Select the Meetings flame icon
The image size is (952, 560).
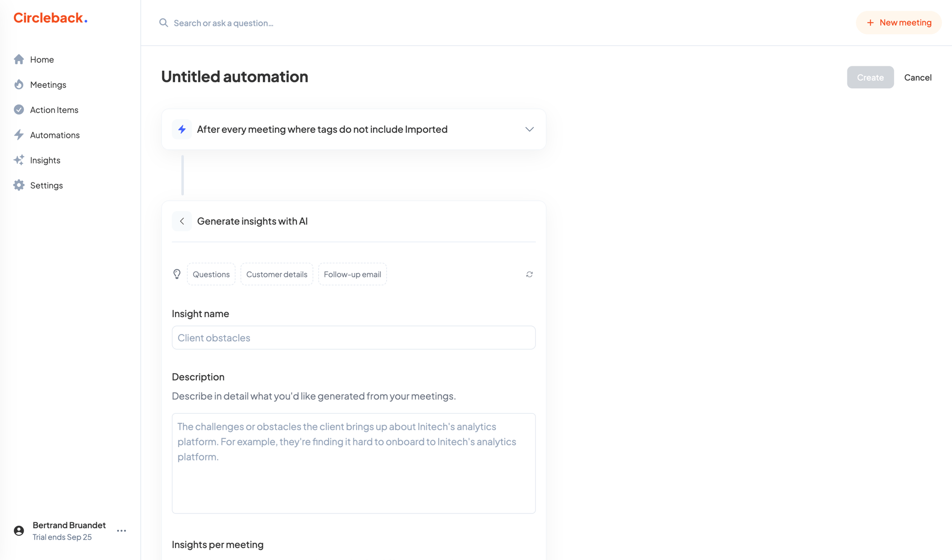point(19,84)
